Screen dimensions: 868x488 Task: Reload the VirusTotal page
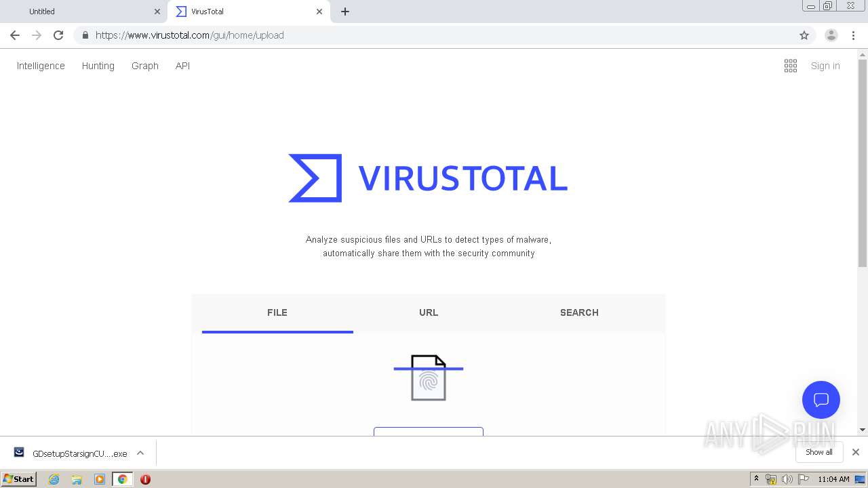[x=58, y=35]
